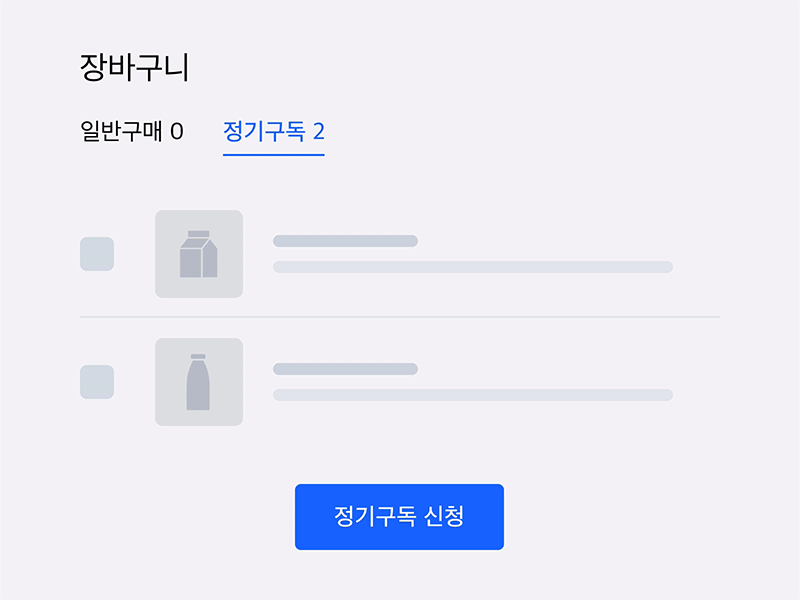Click the gray tile around the bottle
This screenshot has height=600, width=800.
click(199, 382)
